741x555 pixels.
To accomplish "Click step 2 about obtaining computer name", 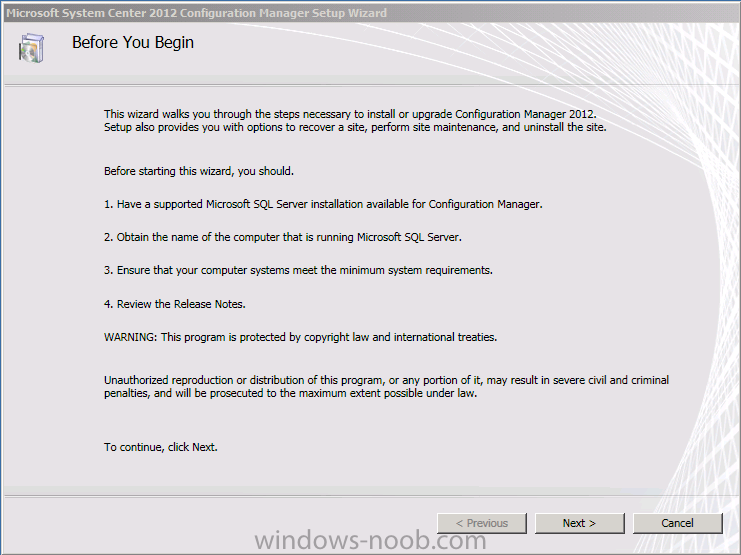I will coord(283,237).
